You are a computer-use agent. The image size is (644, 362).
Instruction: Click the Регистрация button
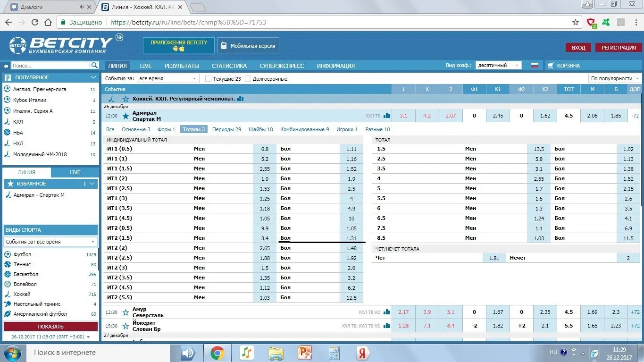click(x=619, y=48)
